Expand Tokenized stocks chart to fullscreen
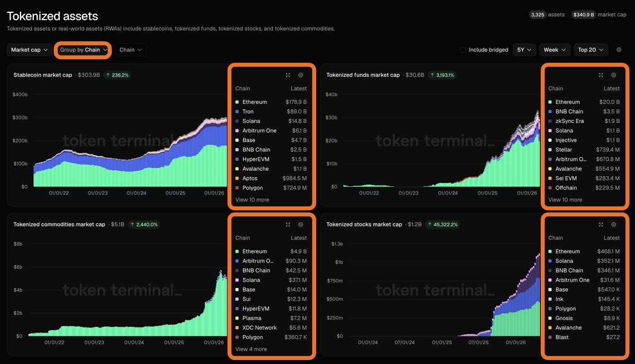The image size is (635, 364). [x=601, y=224]
